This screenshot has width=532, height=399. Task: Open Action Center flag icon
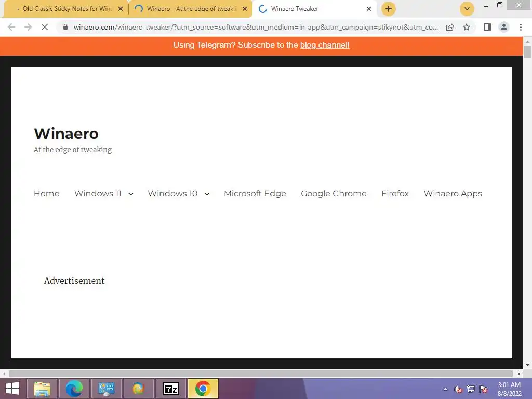tap(483, 389)
